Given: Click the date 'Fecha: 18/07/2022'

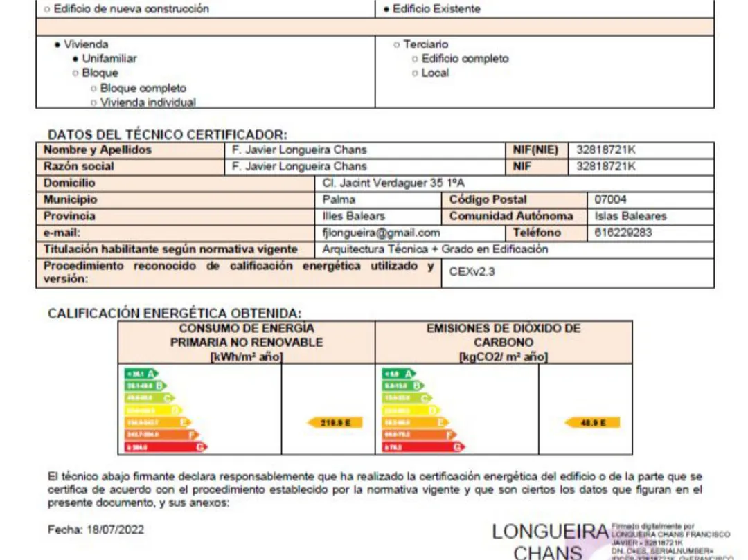Looking at the screenshot, I should point(96,530).
